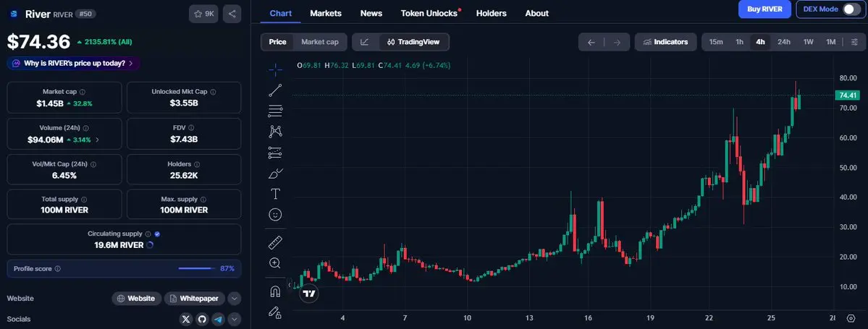Open the Markets tab
This screenshot has width=868, height=329.
pos(326,13)
